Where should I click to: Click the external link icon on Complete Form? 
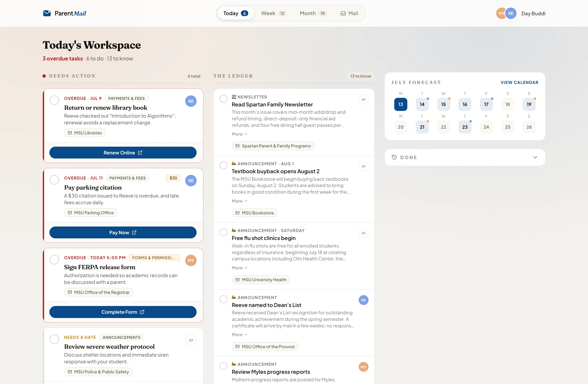point(142,312)
